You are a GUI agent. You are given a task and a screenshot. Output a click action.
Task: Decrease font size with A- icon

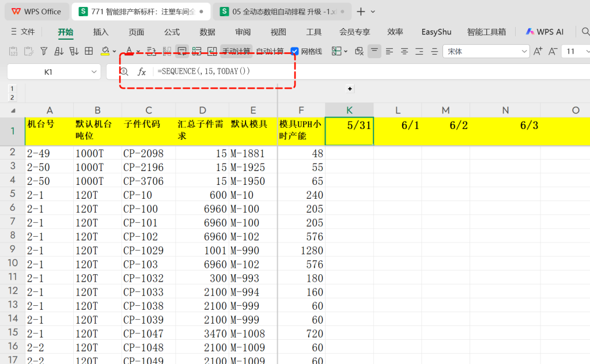(553, 51)
